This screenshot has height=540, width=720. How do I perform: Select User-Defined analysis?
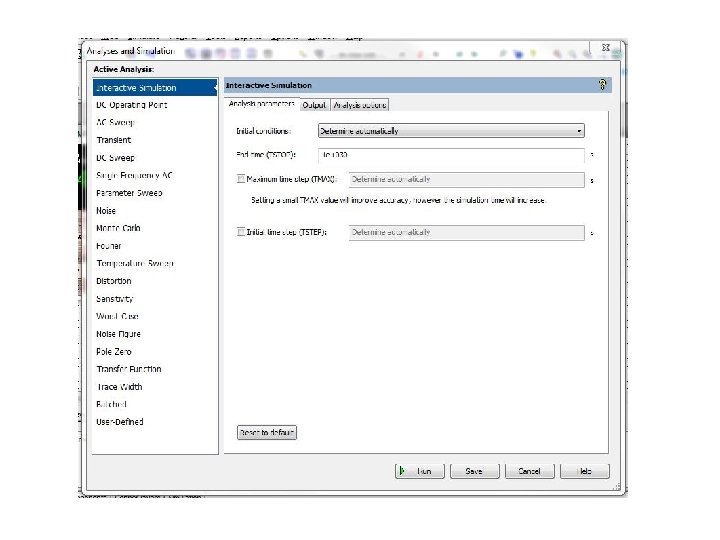[x=155, y=422]
